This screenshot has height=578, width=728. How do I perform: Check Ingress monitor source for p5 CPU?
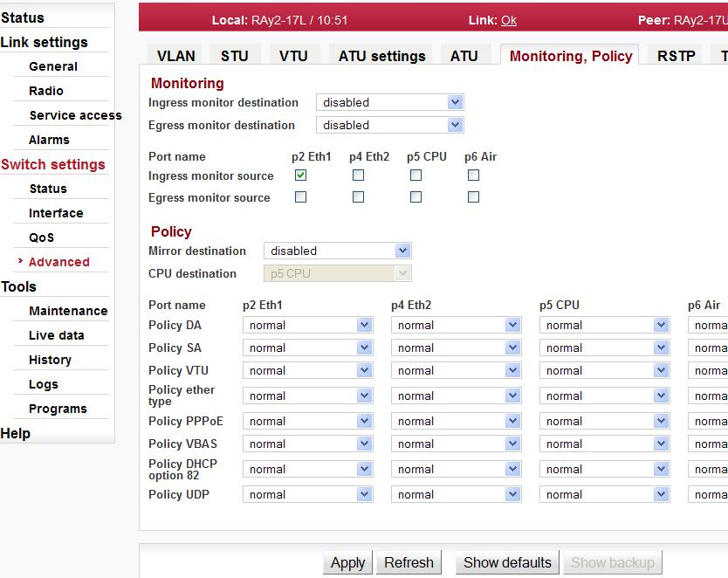pos(416,175)
